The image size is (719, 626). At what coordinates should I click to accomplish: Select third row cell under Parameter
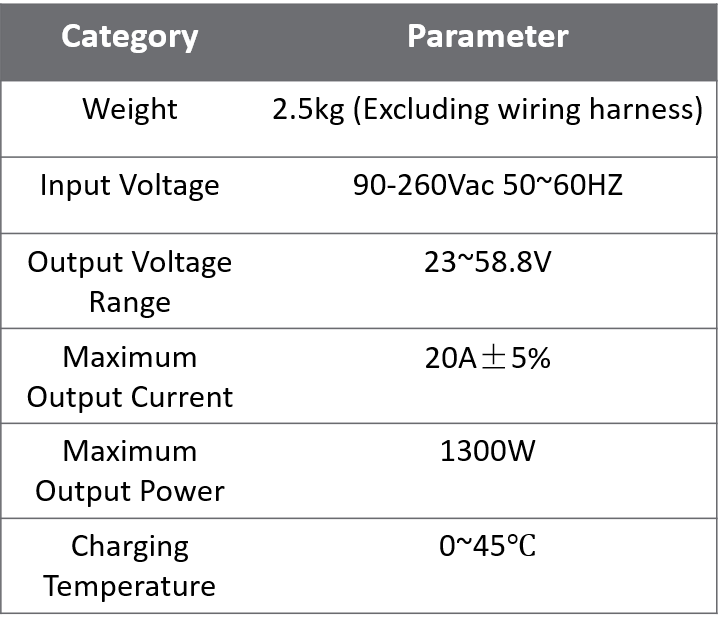pos(487,281)
